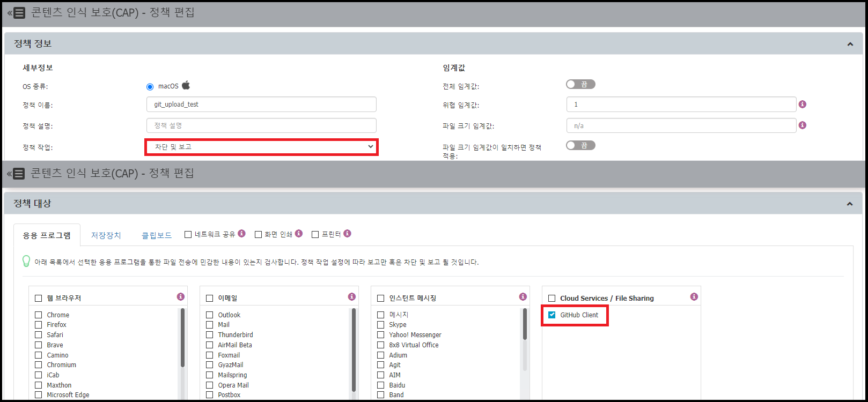Viewport: 868px width, 402px height.
Task: Click info icon in Cloud Services / File Sharing header
Action: 694,297
